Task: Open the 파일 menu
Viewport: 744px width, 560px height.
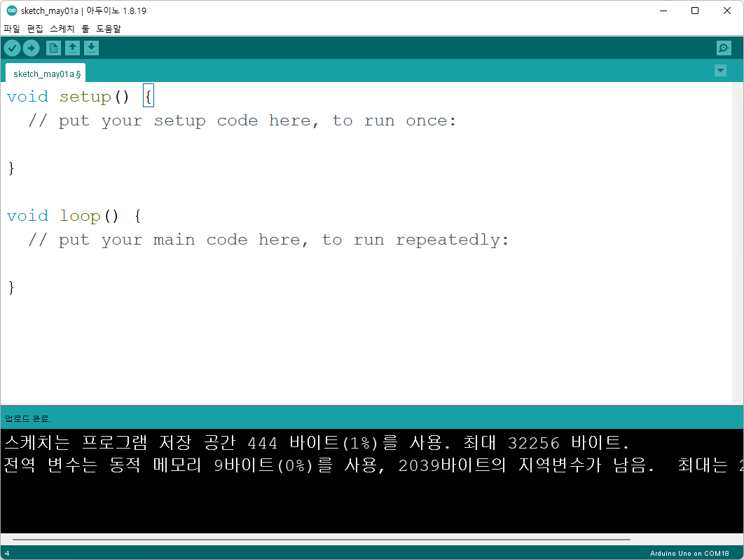Action: 12,29
